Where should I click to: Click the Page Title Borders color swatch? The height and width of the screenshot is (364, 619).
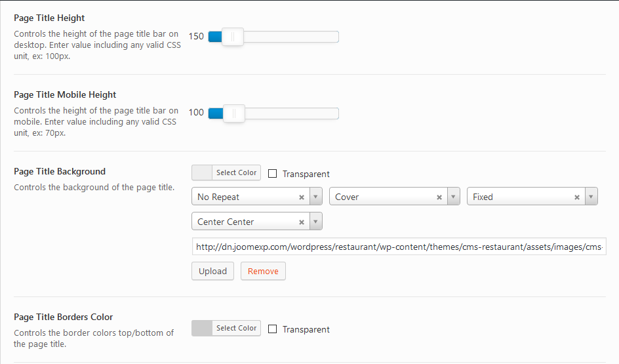click(202, 328)
